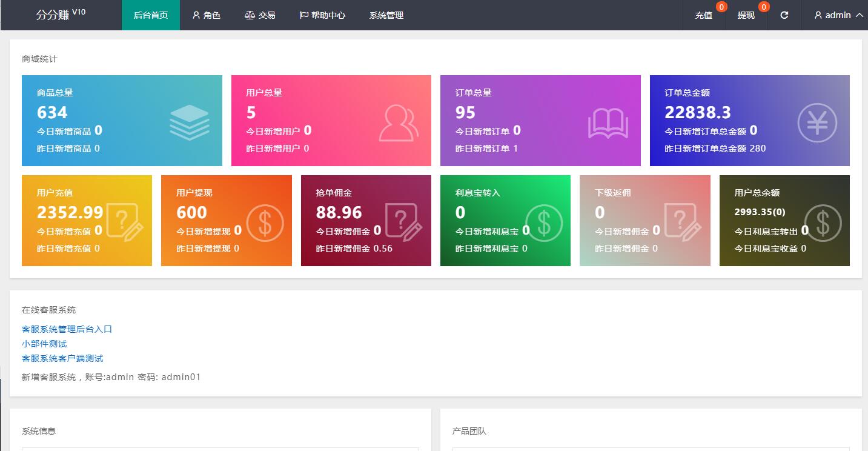868x451 pixels.
Task: Click the edit note icon in 用户充值 card
Action: pyautogui.click(x=125, y=222)
